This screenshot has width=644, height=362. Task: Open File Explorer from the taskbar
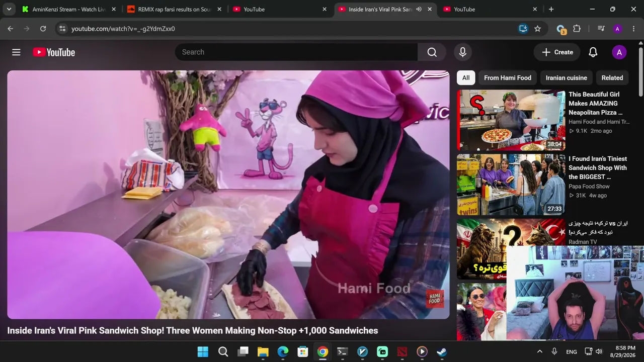point(263,352)
